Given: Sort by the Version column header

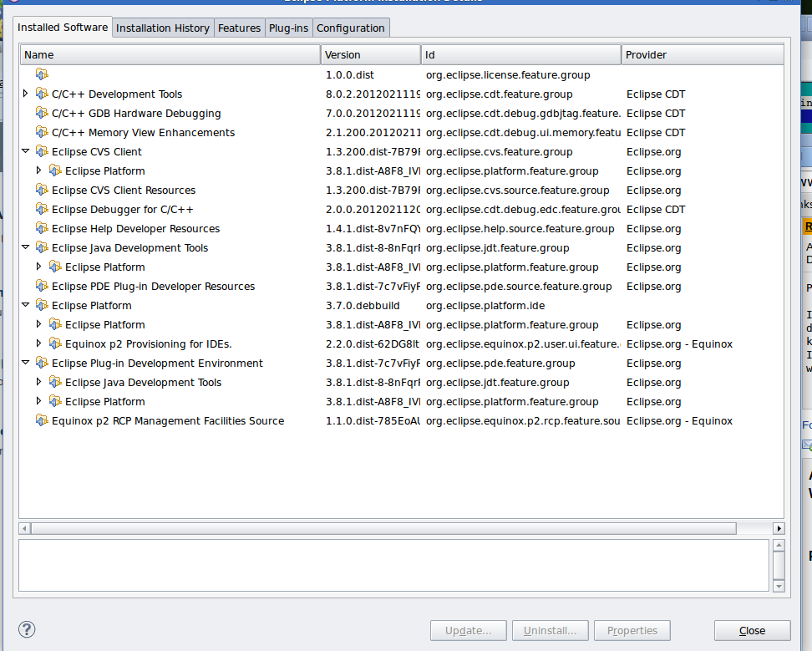Looking at the screenshot, I should (371, 55).
